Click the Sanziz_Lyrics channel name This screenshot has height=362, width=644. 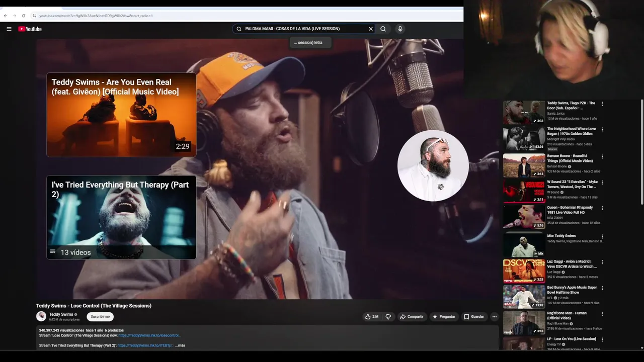coord(556,114)
